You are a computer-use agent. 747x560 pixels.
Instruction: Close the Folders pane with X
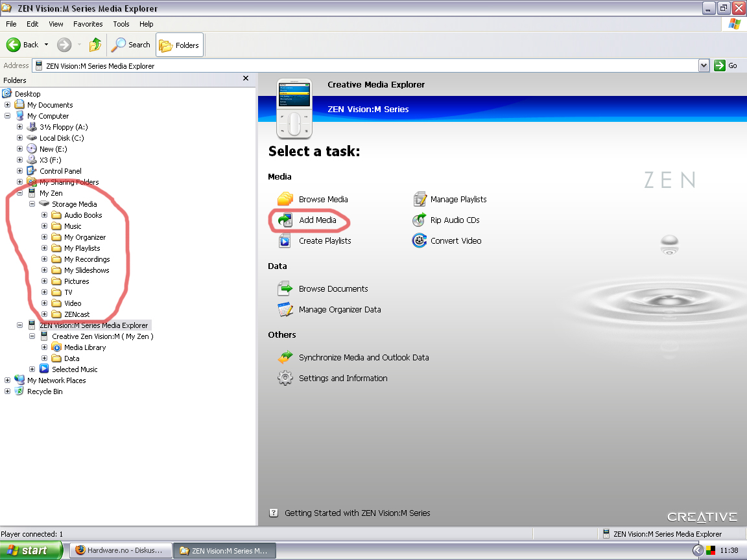click(246, 78)
